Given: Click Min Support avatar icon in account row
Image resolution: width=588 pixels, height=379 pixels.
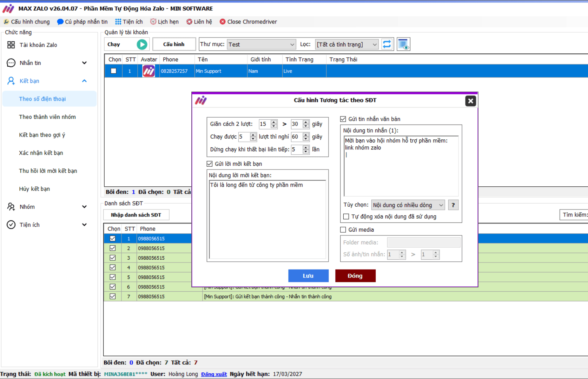Looking at the screenshot, I should pos(148,71).
